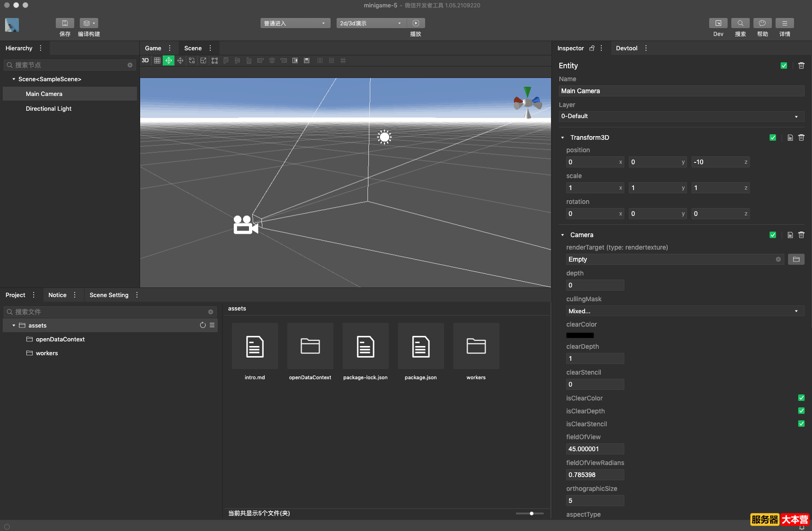Select Directional Light in the Hierarchy

pos(48,108)
